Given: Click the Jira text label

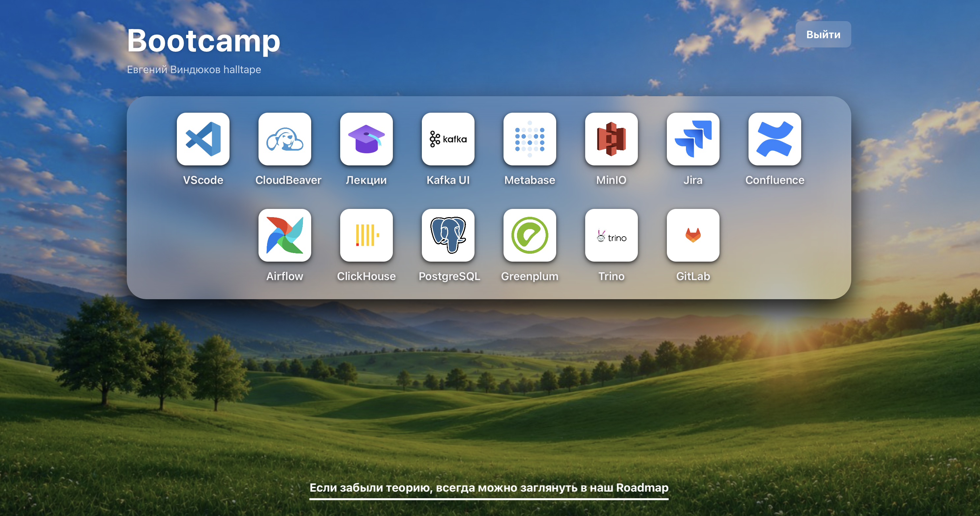Looking at the screenshot, I should (x=693, y=180).
